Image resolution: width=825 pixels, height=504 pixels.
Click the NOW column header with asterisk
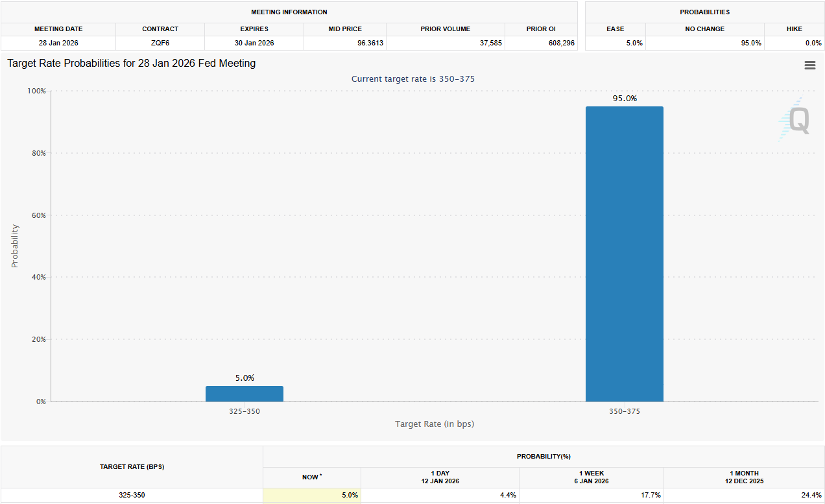(311, 477)
